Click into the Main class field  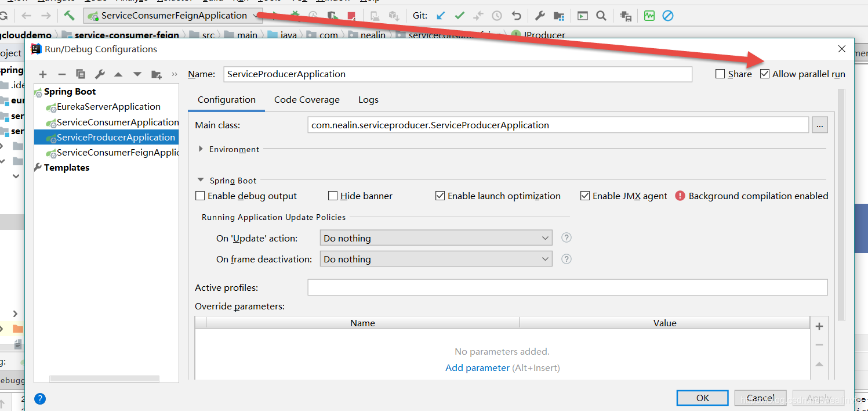click(x=558, y=125)
